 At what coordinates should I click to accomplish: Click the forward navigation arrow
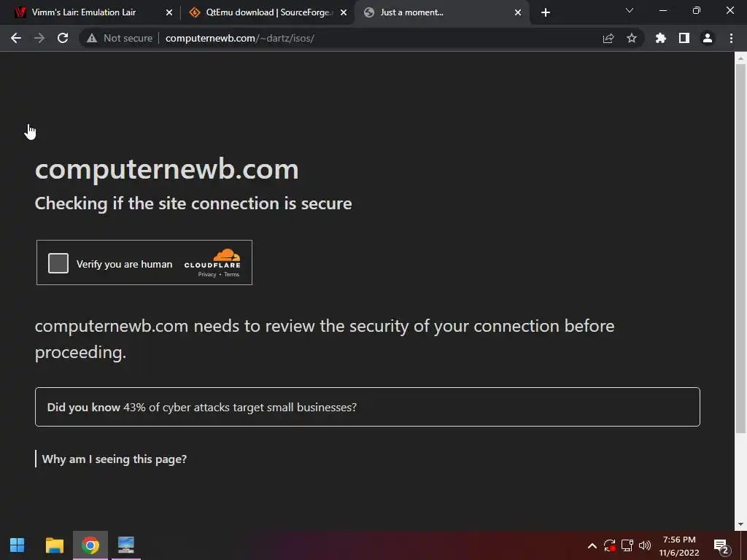coord(39,38)
